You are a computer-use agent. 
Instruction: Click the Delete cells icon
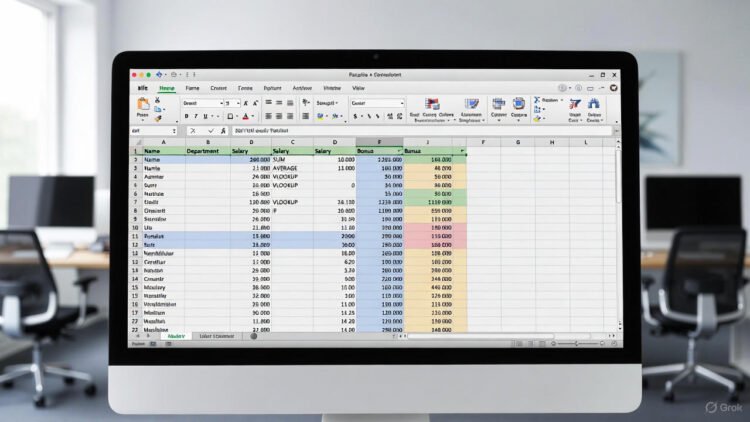coord(518,104)
